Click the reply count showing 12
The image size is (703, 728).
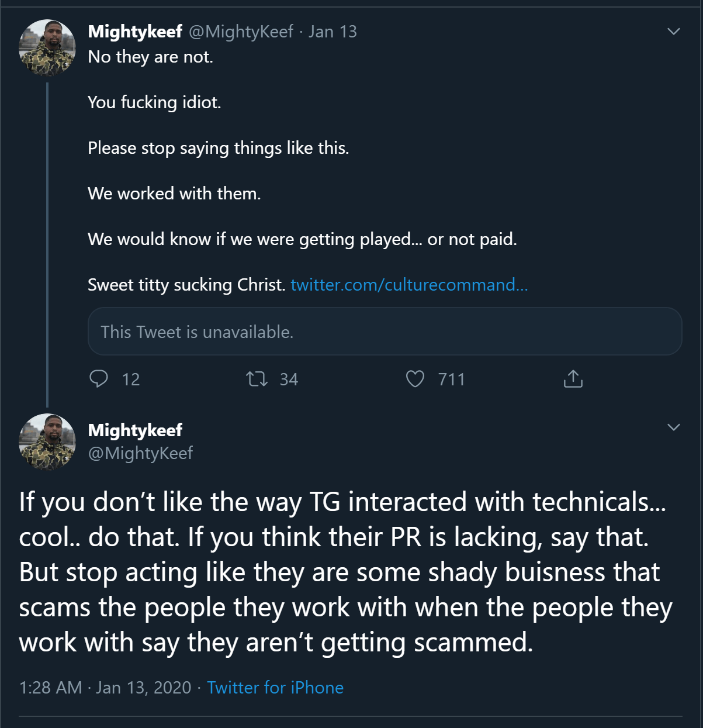pyautogui.click(x=131, y=380)
